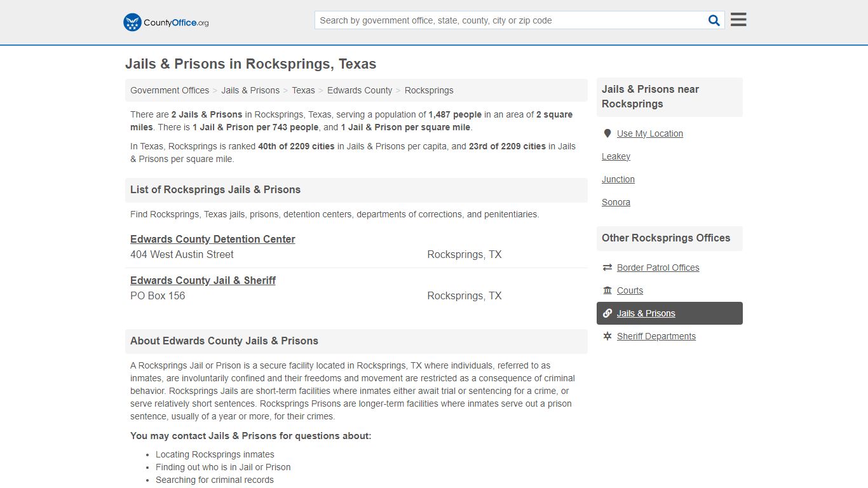Click the Jails & Prisons chain link icon
868x488 pixels.
coord(607,313)
